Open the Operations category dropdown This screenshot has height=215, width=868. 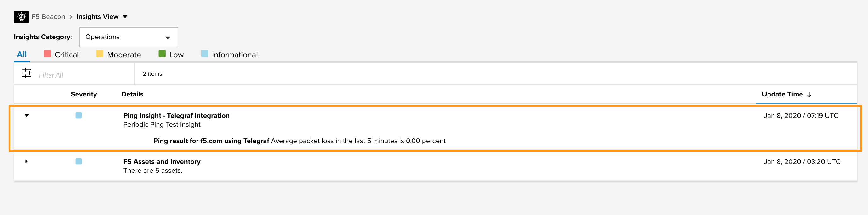click(x=129, y=37)
